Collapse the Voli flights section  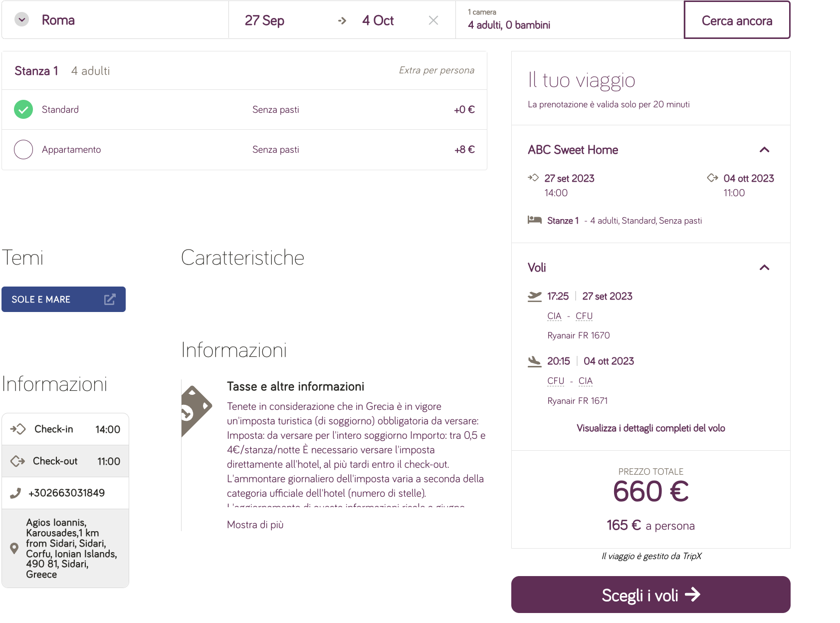764,268
